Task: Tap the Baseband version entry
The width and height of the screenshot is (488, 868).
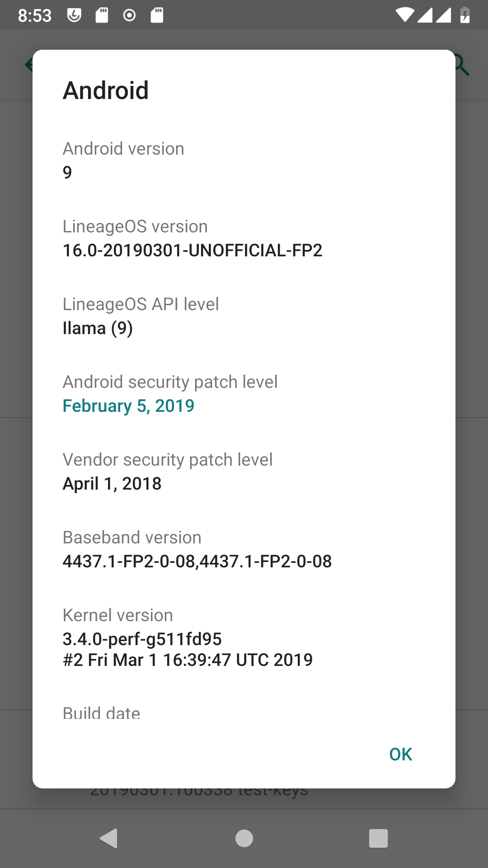Action: coord(197,549)
